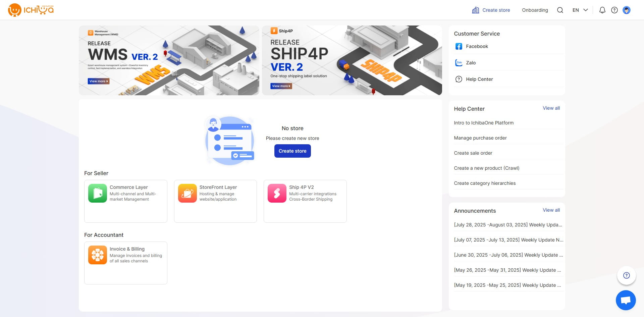The width and height of the screenshot is (644, 317).
Task: Click the chevron next to EN
Action: 586,10
